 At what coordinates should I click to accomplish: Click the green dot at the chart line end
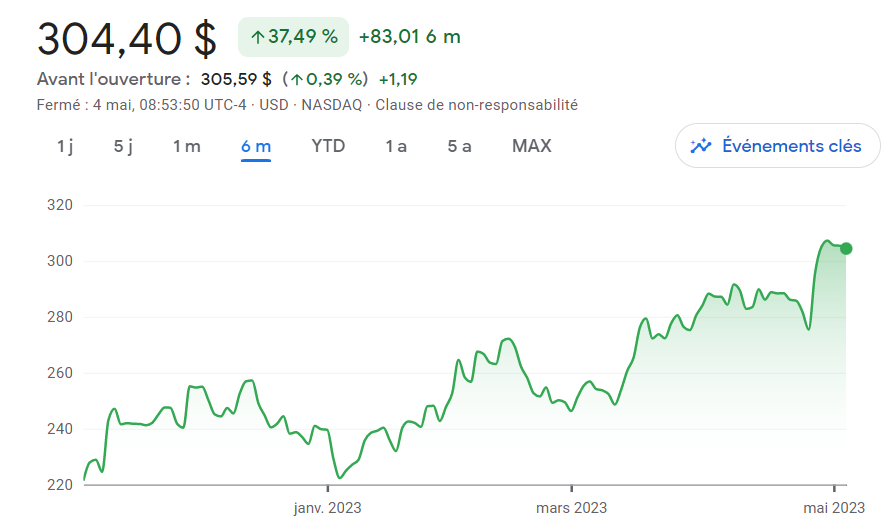tap(846, 248)
